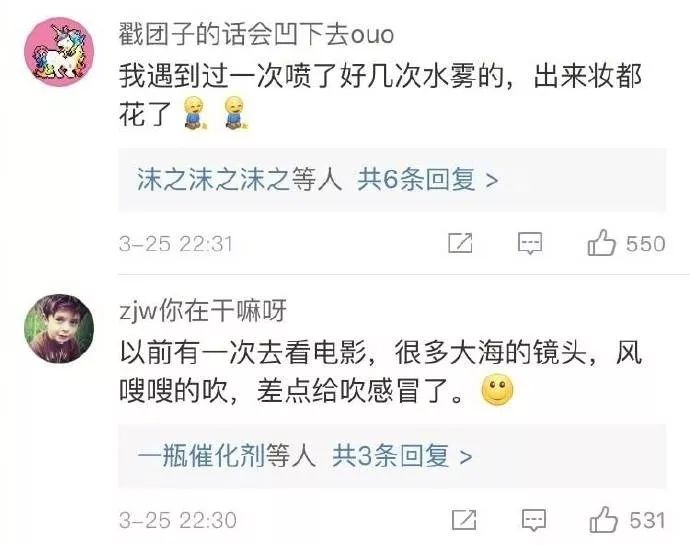Image resolution: width=690 pixels, height=546 pixels.
Task: Click arrow next to 共6条回复
Action: [x=492, y=180]
